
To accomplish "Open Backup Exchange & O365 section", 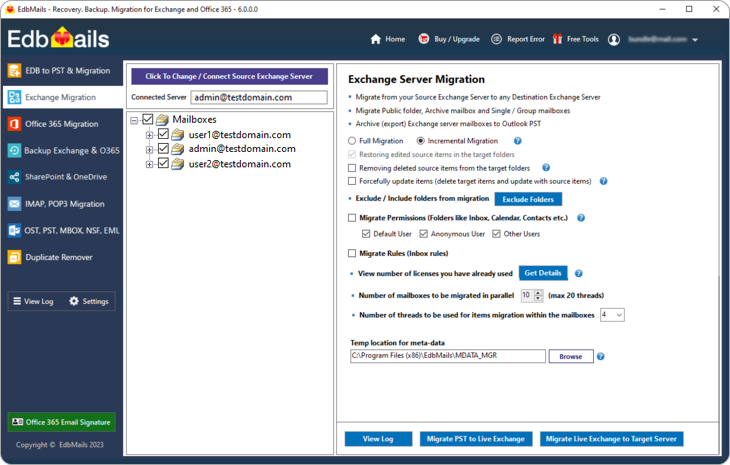I will 63,150.
